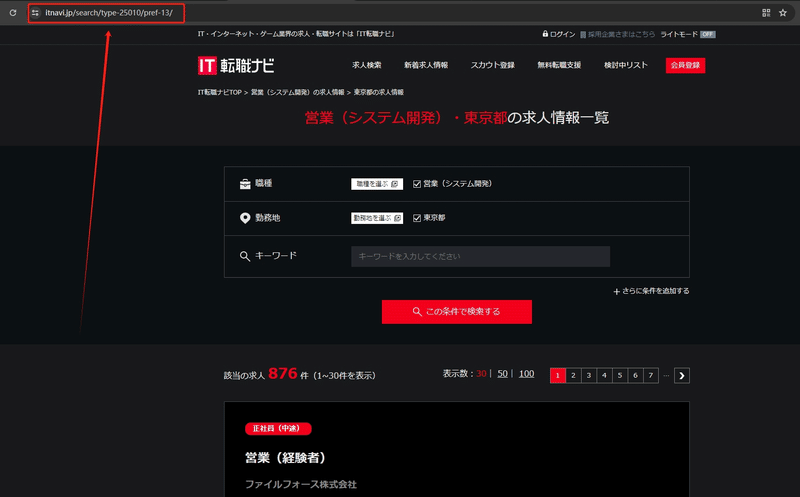Uncheck the 営業（システム開発） checkbox
Screen dimensions: 800x497
pos(417,184)
